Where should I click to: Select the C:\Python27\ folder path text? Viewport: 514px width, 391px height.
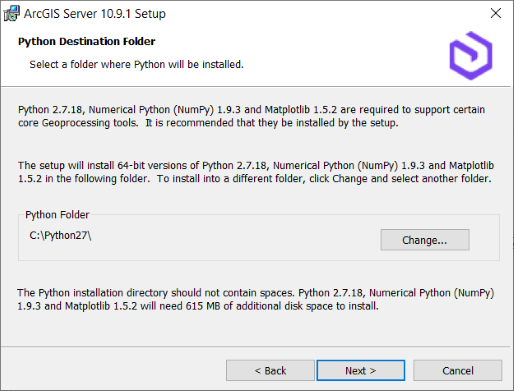pyautogui.click(x=60, y=236)
